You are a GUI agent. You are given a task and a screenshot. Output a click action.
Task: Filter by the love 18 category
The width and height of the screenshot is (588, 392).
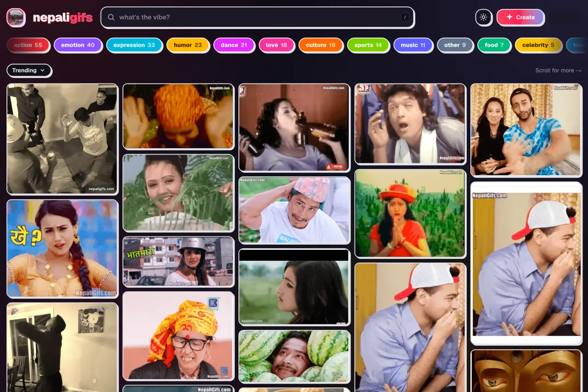tap(277, 45)
